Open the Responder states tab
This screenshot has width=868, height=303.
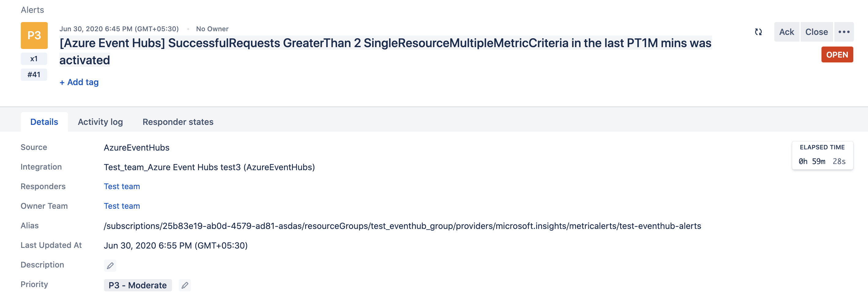click(178, 122)
